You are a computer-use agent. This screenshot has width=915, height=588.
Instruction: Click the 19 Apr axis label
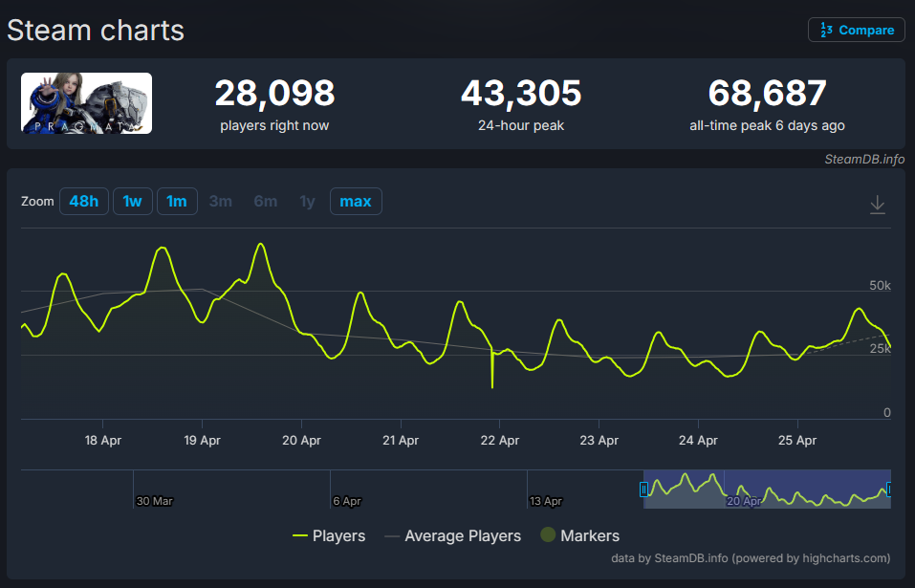pyautogui.click(x=202, y=441)
